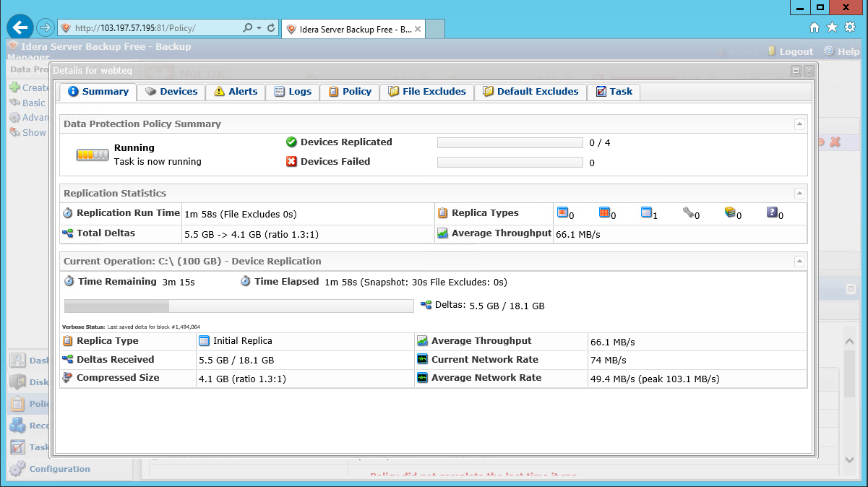Open browser home page icon
Viewport: 868px width, 487px height.
click(x=815, y=27)
